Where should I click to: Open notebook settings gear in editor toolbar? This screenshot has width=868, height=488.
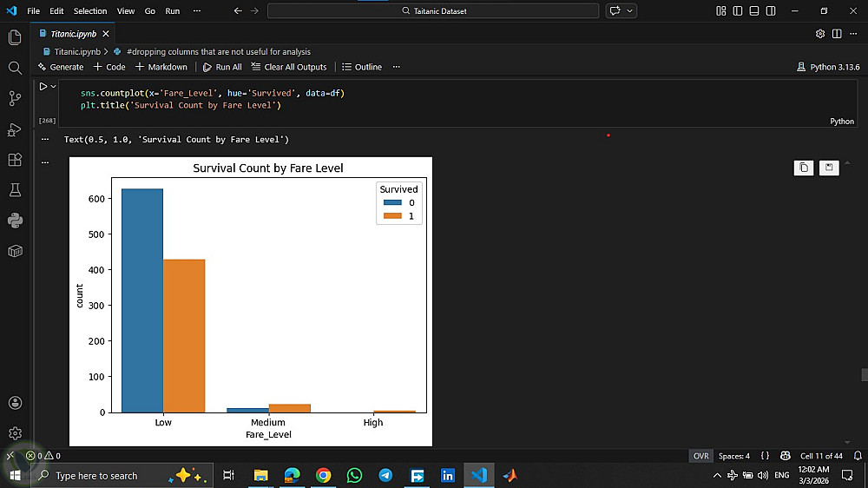(820, 34)
